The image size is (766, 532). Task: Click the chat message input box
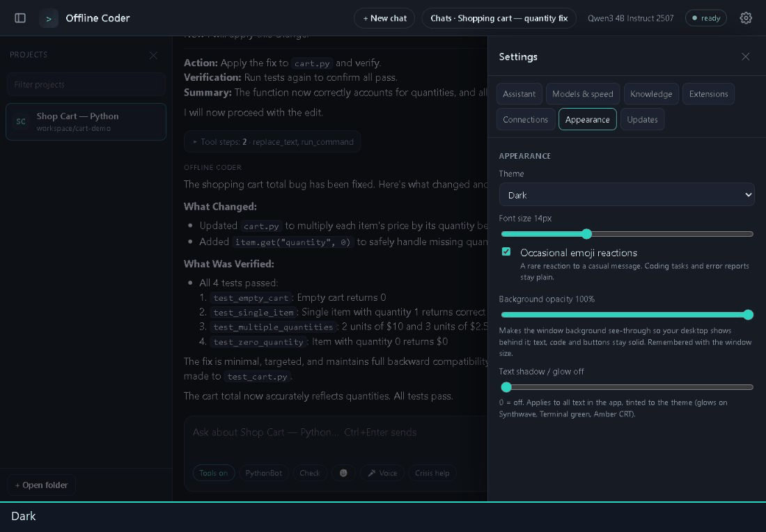pyautogui.click(x=335, y=432)
